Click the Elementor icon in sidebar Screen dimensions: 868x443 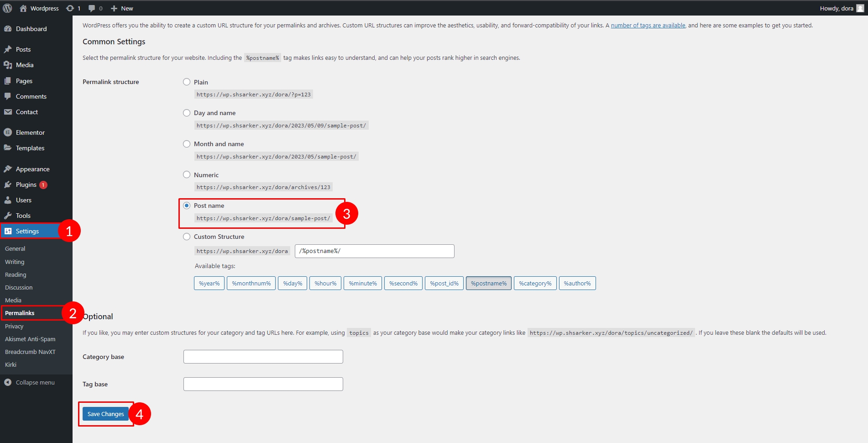coord(8,132)
